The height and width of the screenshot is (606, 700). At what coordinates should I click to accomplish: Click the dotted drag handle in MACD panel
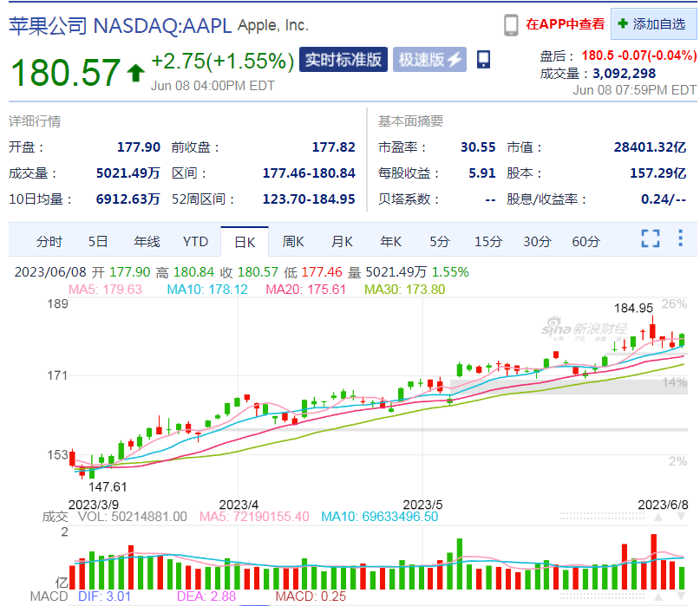[x=602, y=596]
